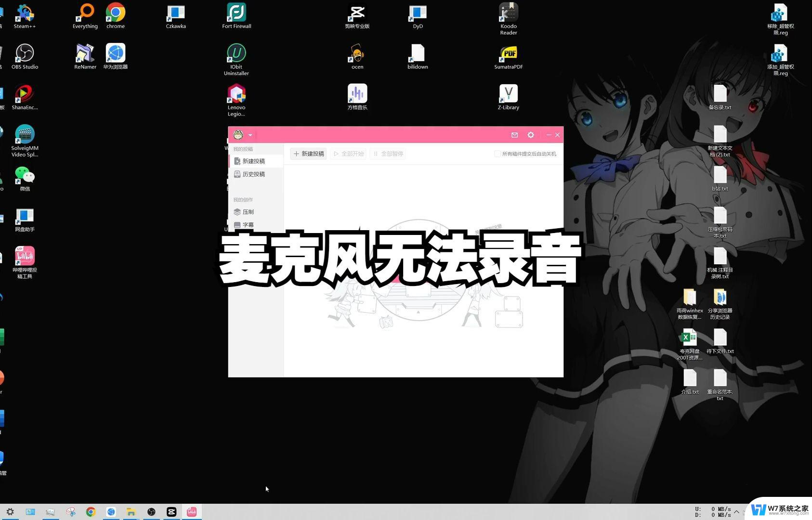Launch Koodo Reader from desktop

509,19
